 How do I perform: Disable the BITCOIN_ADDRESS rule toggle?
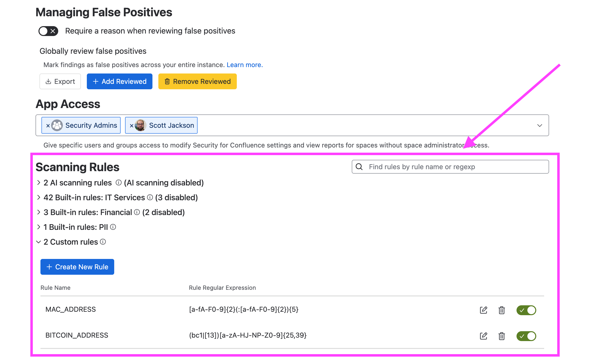click(x=526, y=336)
